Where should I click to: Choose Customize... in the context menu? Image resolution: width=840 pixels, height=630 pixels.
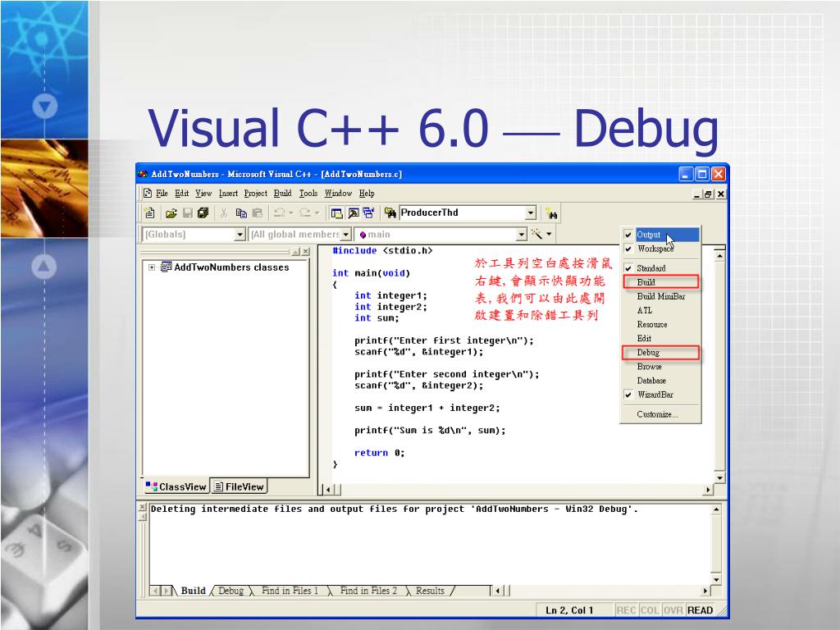pos(660,414)
